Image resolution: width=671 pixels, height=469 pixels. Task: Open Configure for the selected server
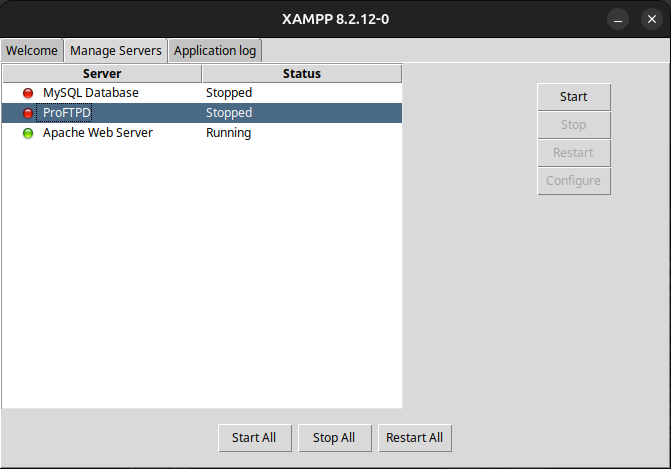[573, 181]
